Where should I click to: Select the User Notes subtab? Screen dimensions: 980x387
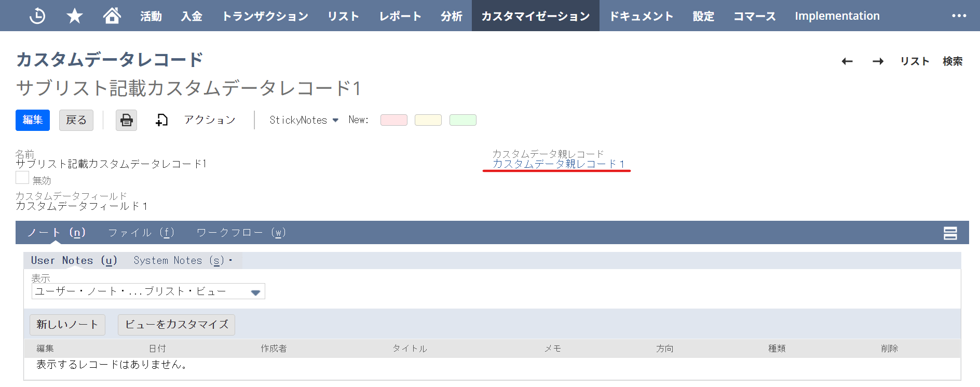click(x=74, y=260)
